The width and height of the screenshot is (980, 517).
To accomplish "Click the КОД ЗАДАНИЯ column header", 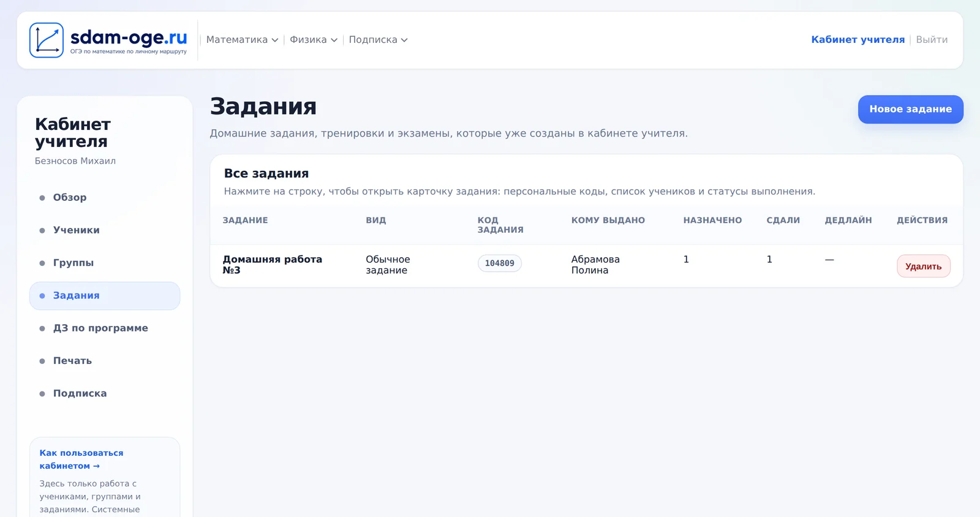I will tap(500, 225).
